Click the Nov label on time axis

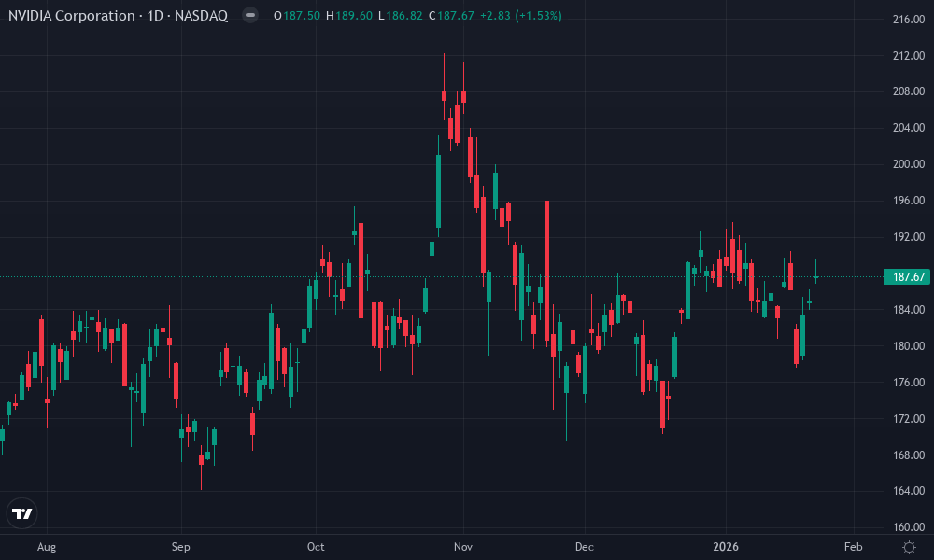(x=463, y=546)
